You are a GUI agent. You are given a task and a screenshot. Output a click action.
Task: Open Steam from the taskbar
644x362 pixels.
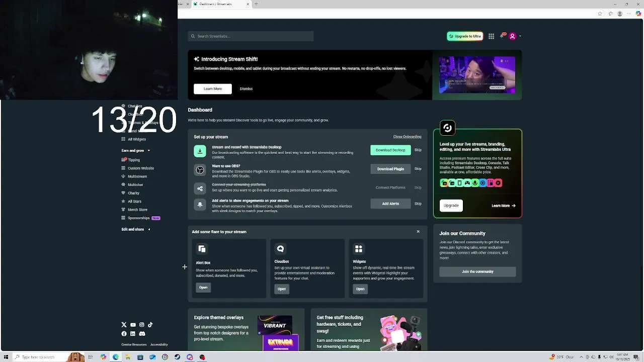tap(177, 357)
